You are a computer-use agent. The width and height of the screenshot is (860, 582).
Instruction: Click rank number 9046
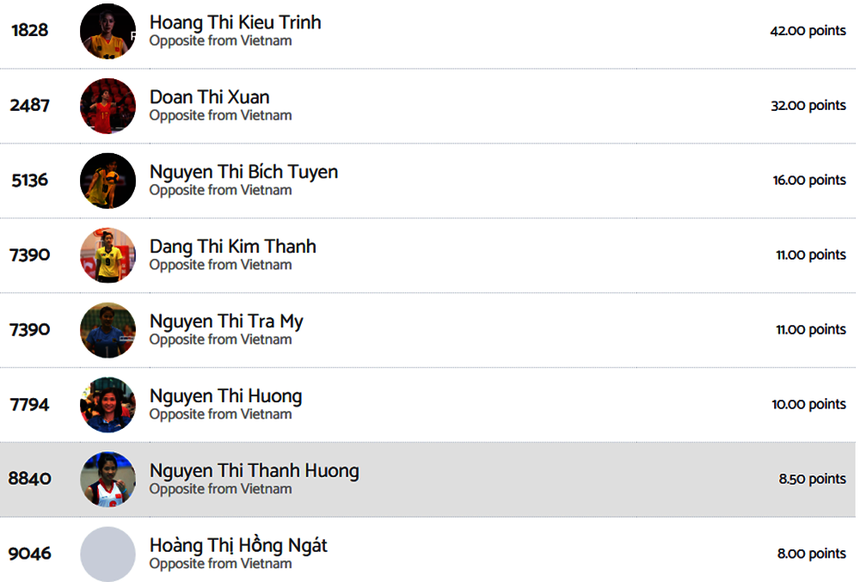30,554
